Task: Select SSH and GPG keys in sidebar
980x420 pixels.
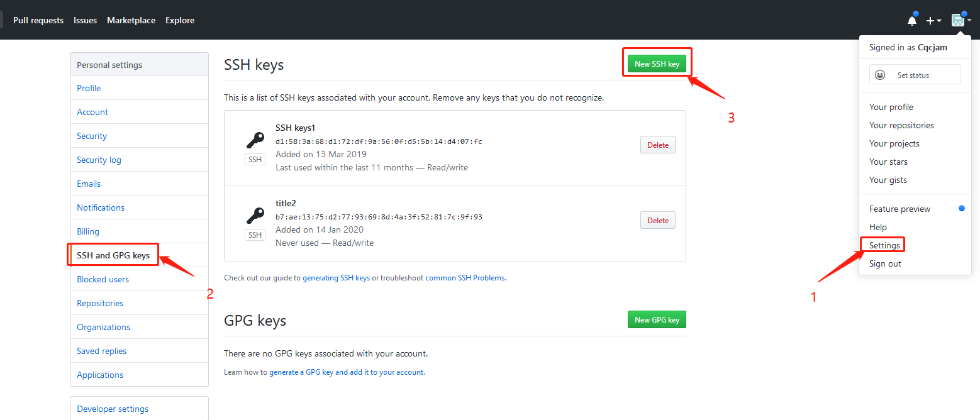Action: coord(139,255)
